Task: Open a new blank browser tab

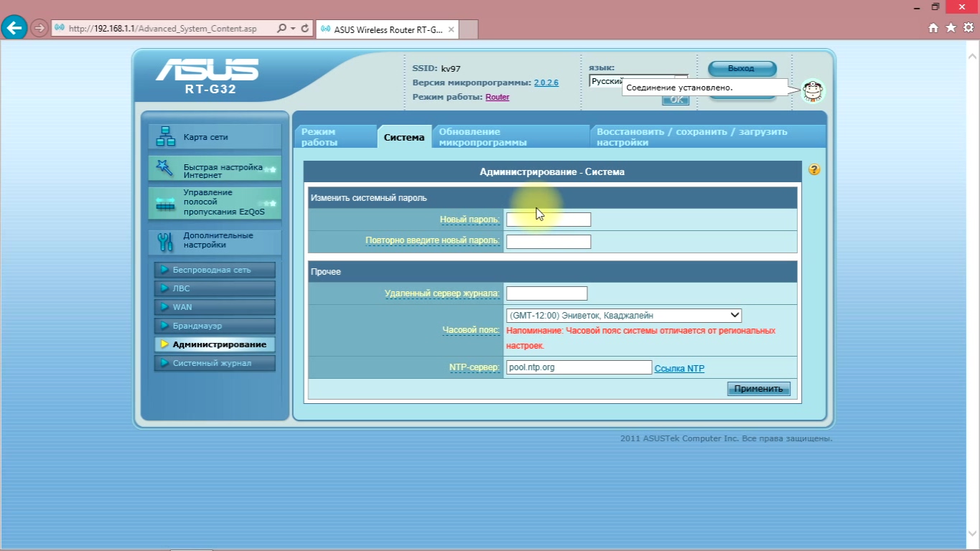Action: coord(468,29)
